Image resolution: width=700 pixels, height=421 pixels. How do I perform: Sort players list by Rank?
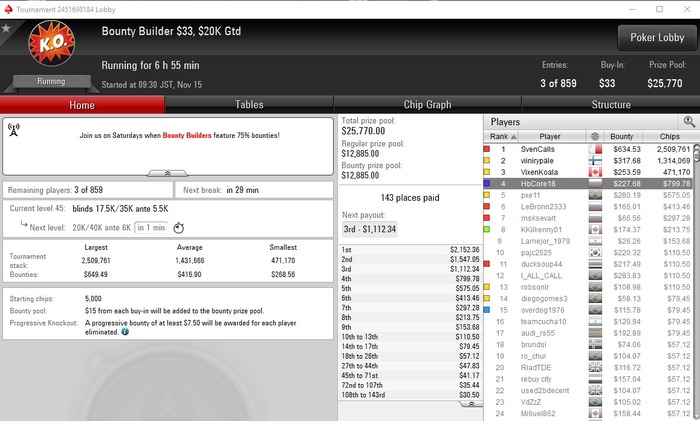point(502,136)
